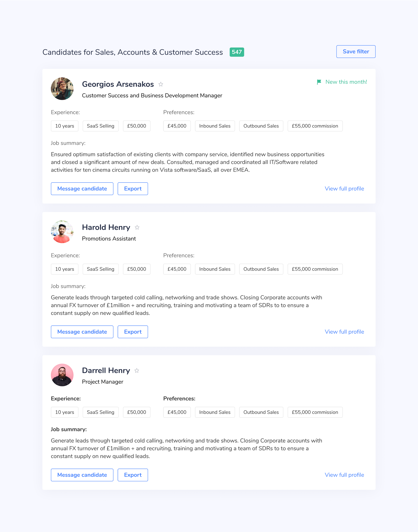Export Darrell Henry's profile
418x532 pixels.
tap(133, 475)
